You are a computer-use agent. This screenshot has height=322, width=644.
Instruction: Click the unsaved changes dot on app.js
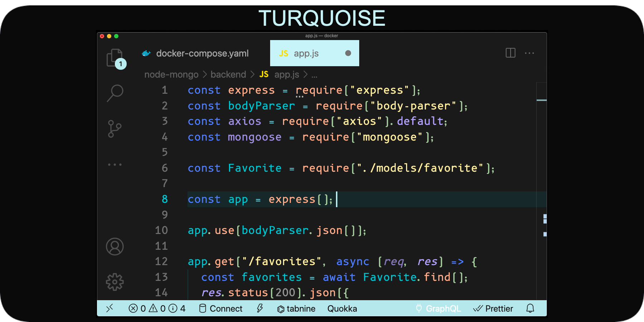pos(347,53)
